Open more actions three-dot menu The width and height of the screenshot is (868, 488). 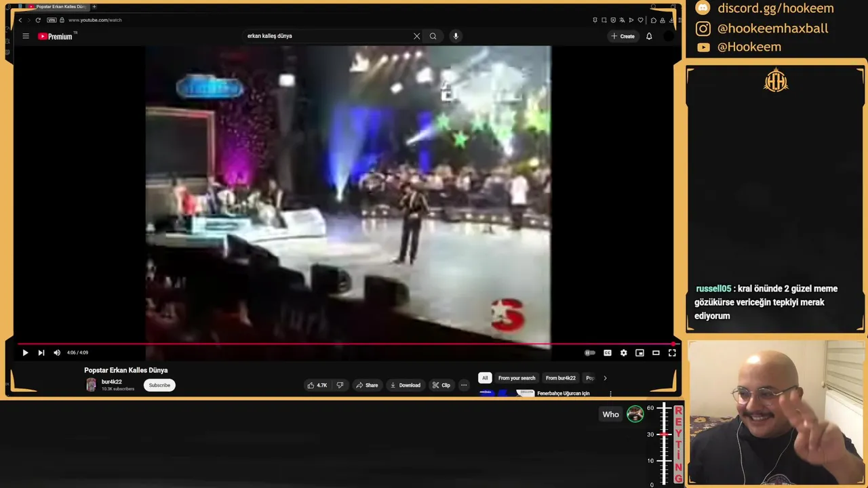coord(464,385)
